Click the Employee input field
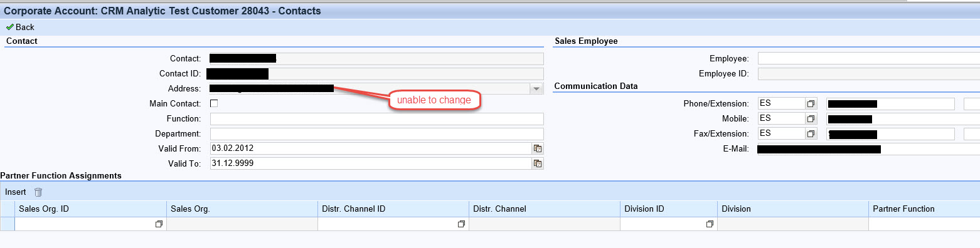Screen dimensions: 980x248 (869, 58)
